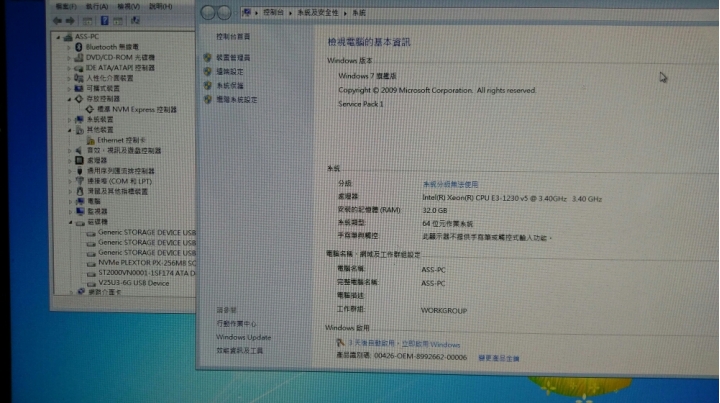Click the yellow-warning Ethernet controller icon
Screen dimensions: 720x403
[90, 140]
